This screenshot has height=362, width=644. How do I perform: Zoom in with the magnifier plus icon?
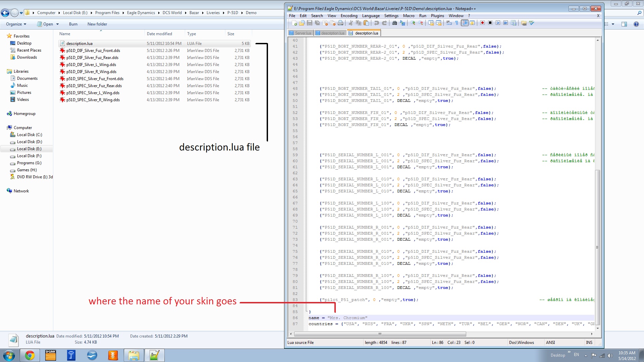[x=413, y=23]
